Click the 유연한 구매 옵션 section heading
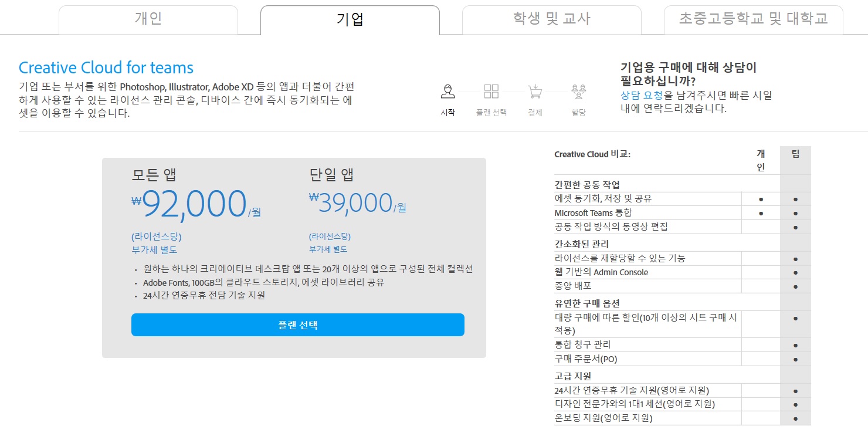 point(586,303)
